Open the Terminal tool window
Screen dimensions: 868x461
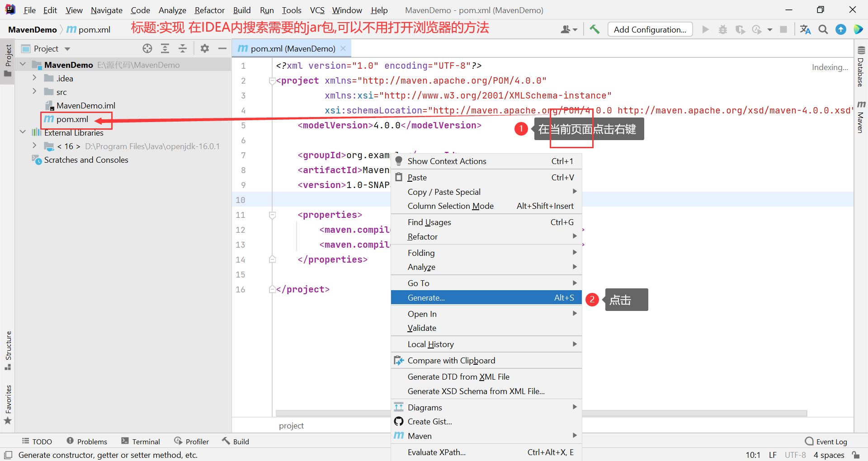click(x=141, y=442)
